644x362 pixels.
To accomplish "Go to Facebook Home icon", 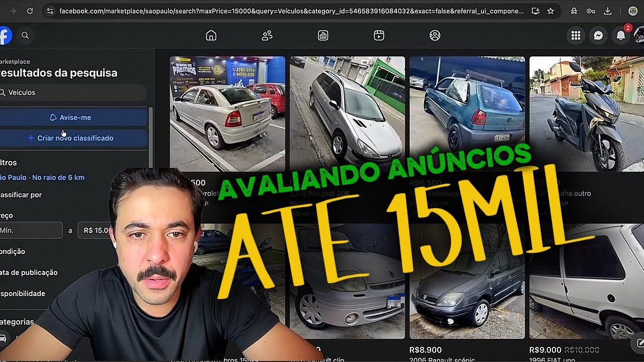I will pyautogui.click(x=211, y=35).
